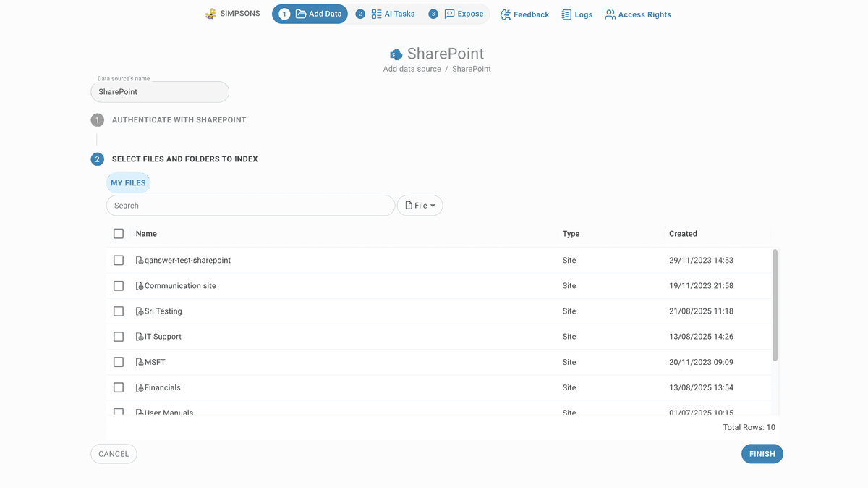868x488 pixels.
Task: Click the Expose chat icon
Action: point(449,14)
